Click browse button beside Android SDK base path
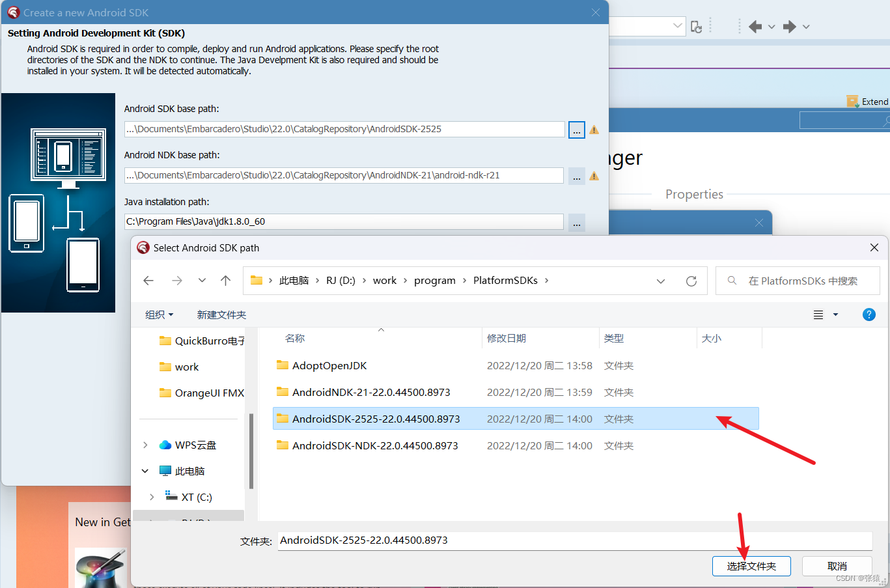The height and width of the screenshot is (588, 890). tap(576, 129)
